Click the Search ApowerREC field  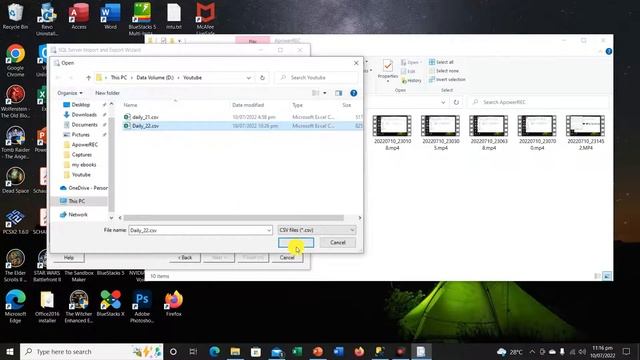[539, 102]
